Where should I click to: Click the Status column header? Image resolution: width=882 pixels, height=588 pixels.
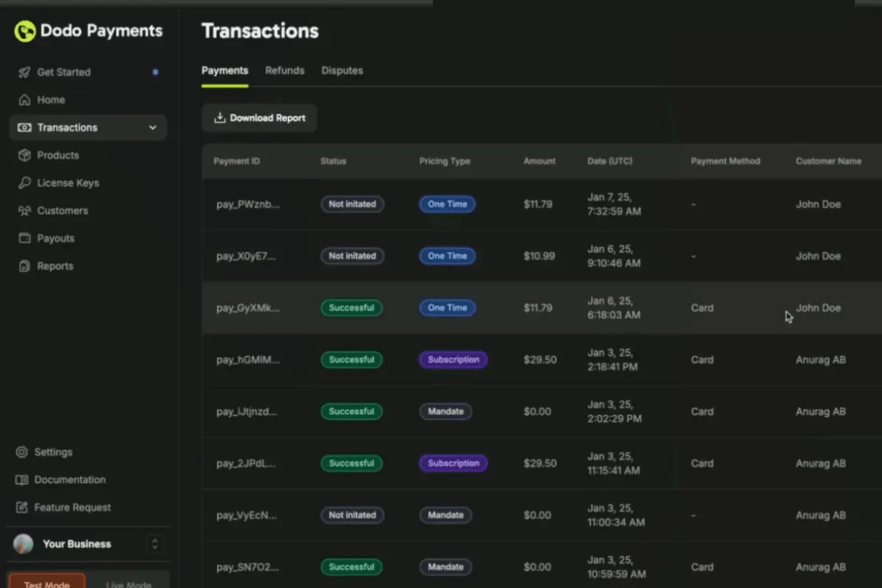(333, 161)
